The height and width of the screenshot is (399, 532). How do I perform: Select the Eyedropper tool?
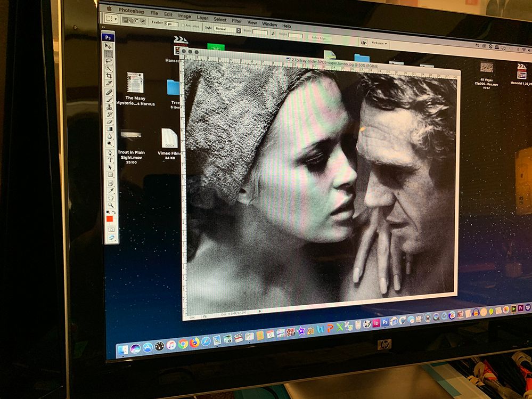[111, 191]
